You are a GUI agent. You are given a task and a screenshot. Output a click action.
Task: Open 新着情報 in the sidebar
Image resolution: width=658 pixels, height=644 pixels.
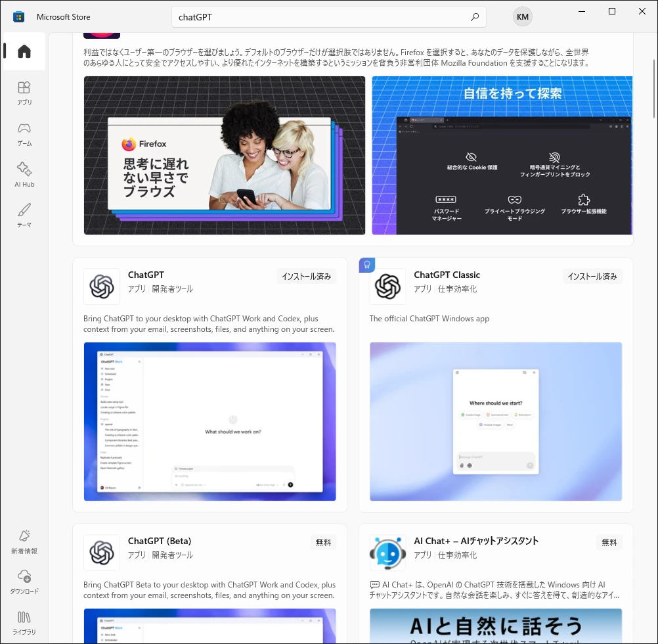(x=24, y=541)
